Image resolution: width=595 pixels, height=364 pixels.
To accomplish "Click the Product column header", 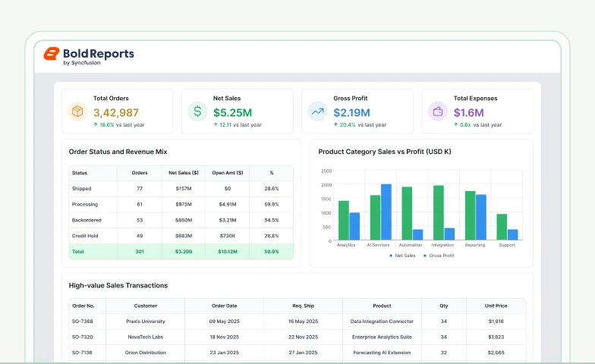I will tap(382, 306).
